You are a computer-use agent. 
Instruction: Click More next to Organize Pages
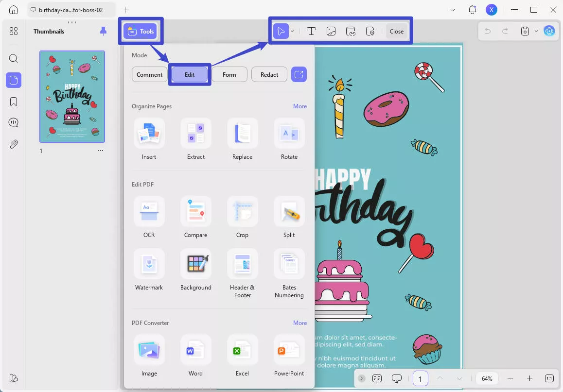(299, 106)
